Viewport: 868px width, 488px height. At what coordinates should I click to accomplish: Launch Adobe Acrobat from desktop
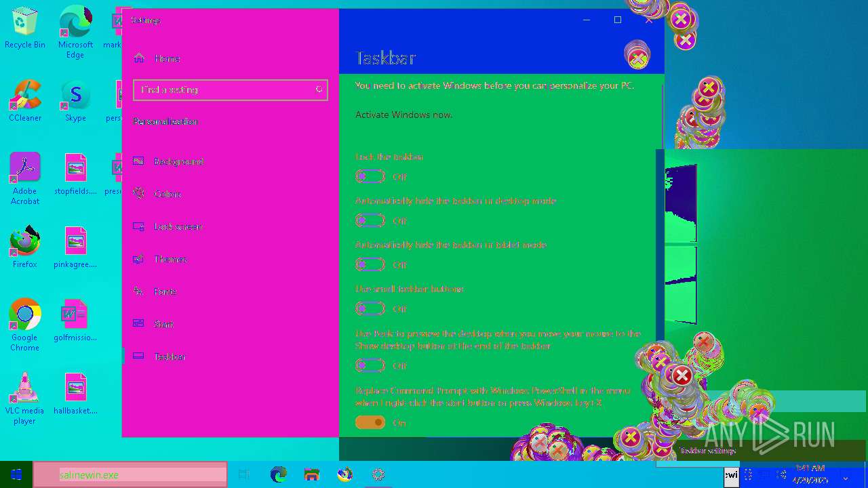pyautogui.click(x=25, y=178)
